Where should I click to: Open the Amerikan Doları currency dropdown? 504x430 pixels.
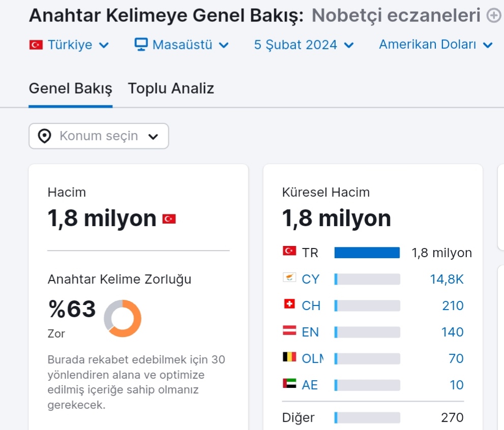[436, 45]
